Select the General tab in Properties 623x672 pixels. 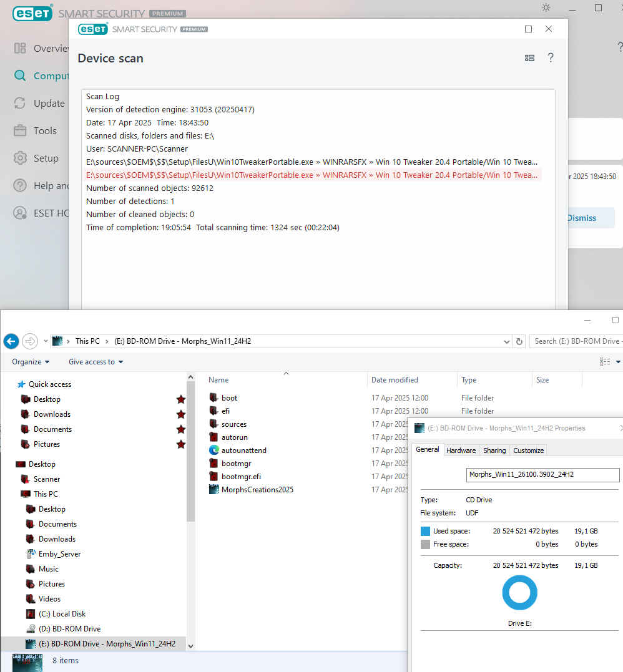click(x=428, y=450)
